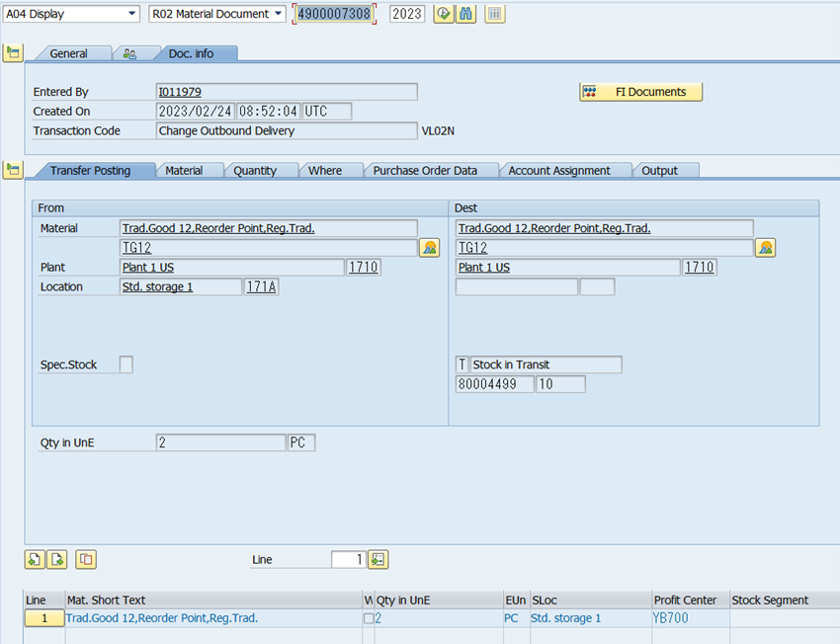Open the Where tab
Screen dimensions: 840x644
pos(325,171)
